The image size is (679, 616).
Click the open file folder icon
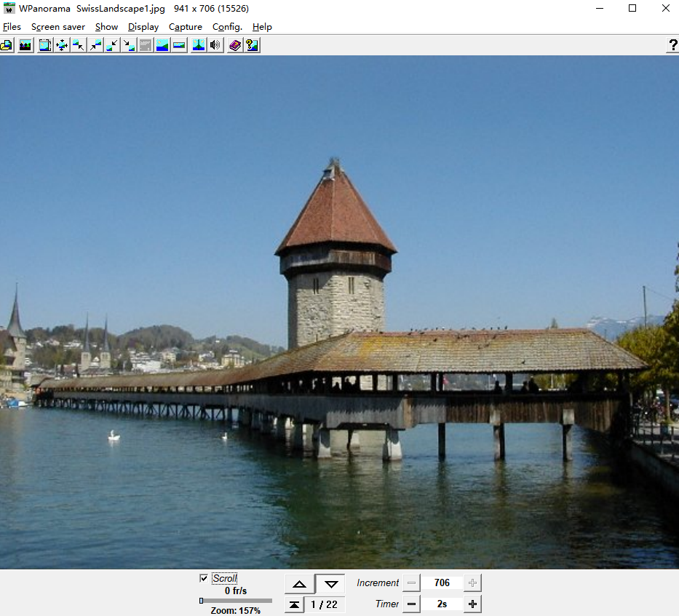click(7, 45)
